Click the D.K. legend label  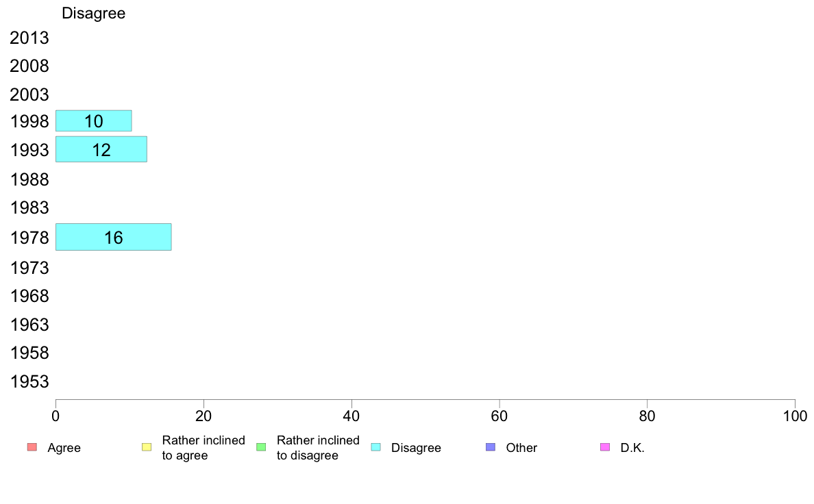[x=632, y=447]
